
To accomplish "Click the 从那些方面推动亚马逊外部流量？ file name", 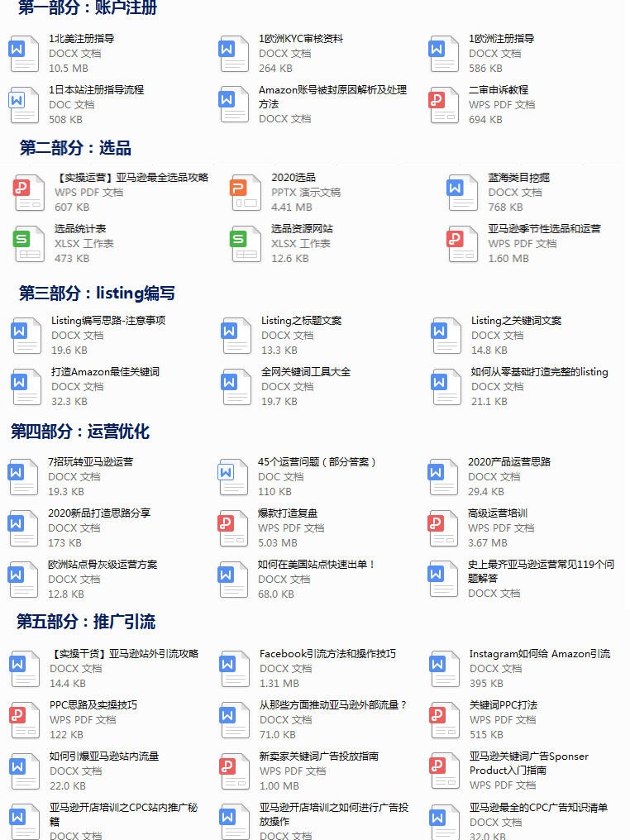I will point(333,705).
